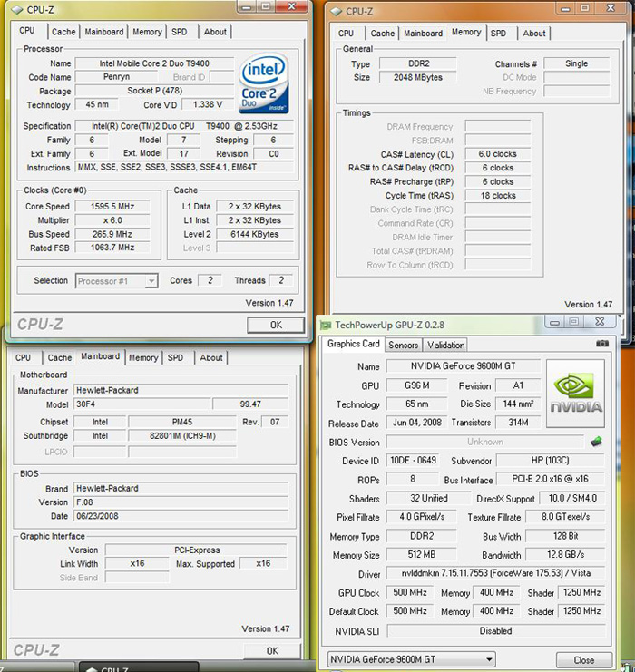Switch to CPU tab in Mainboard CPU-Z window

coord(24,358)
